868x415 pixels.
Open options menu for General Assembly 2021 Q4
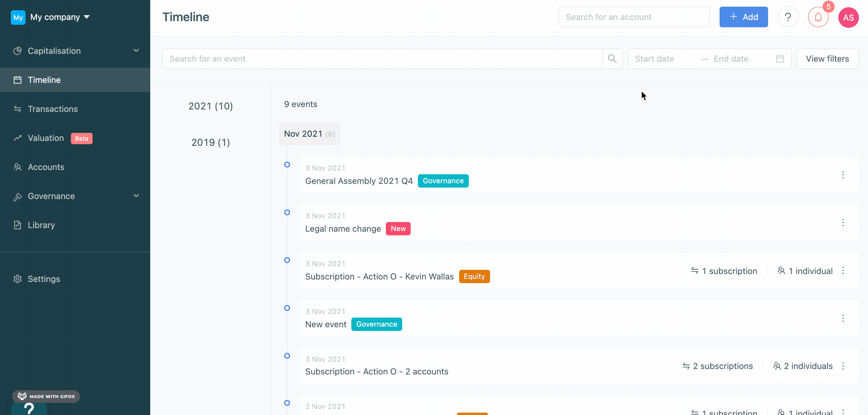click(843, 175)
